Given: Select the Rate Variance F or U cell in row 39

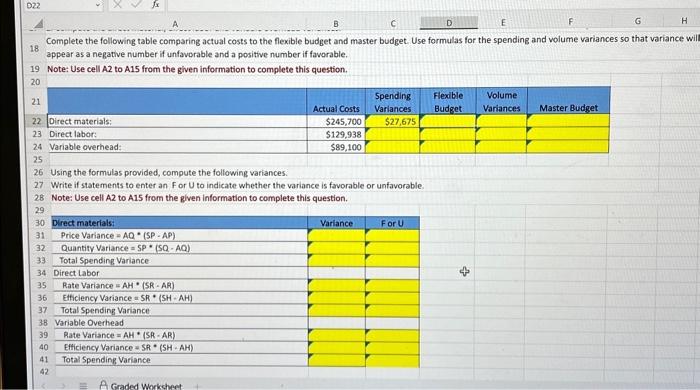Looking at the screenshot, I should (x=392, y=335).
